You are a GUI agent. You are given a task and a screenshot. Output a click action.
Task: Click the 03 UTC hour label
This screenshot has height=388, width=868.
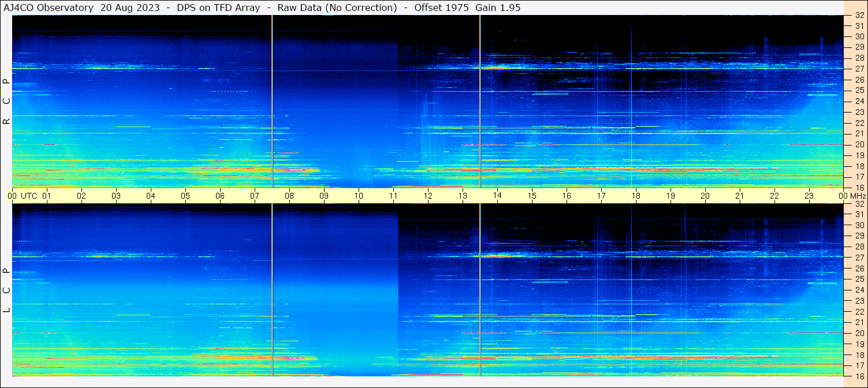(x=116, y=196)
